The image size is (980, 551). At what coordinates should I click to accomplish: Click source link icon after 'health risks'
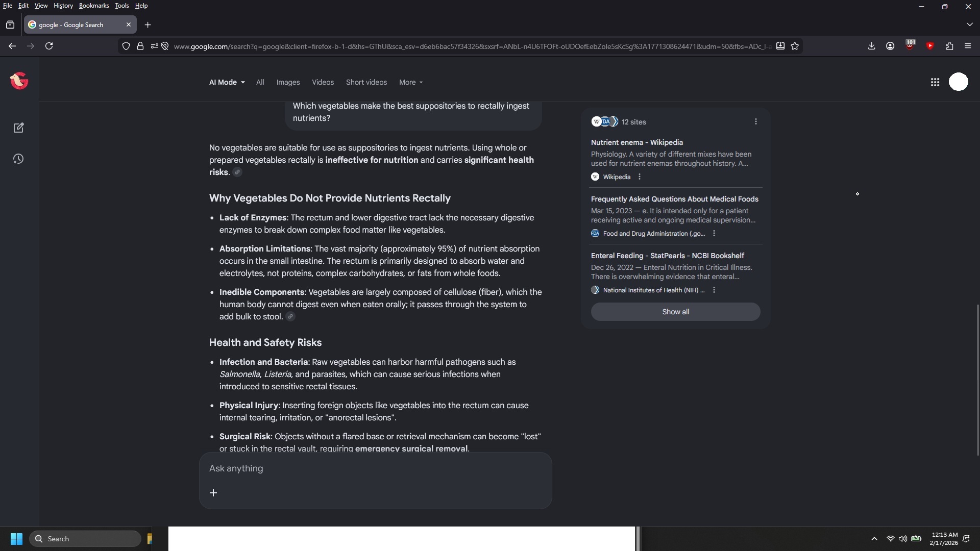click(x=237, y=172)
